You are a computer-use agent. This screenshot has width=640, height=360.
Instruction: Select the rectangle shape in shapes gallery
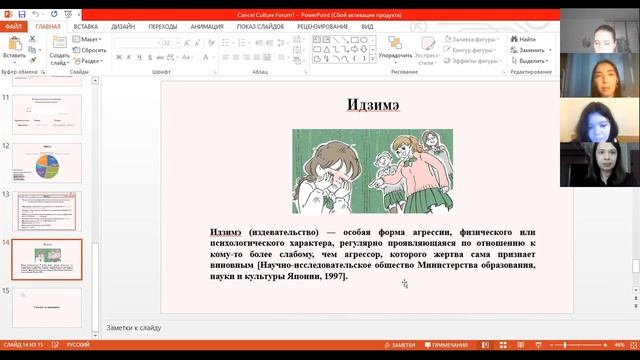click(x=354, y=40)
